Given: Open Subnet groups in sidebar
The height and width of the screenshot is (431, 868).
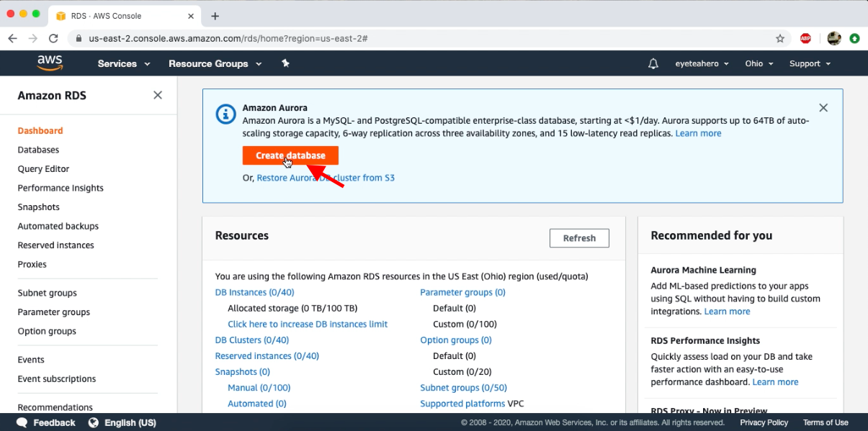Looking at the screenshot, I should pyautogui.click(x=48, y=293).
